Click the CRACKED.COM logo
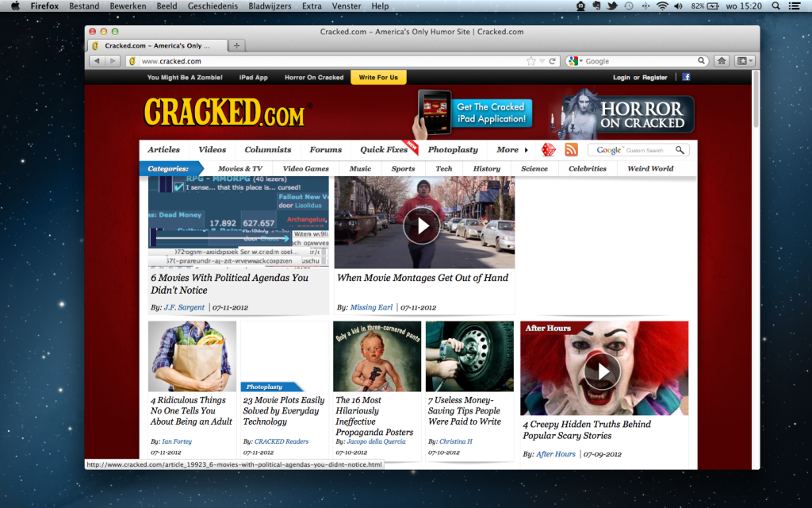The width and height of the screenshot is (812, 508). [225, 112]
